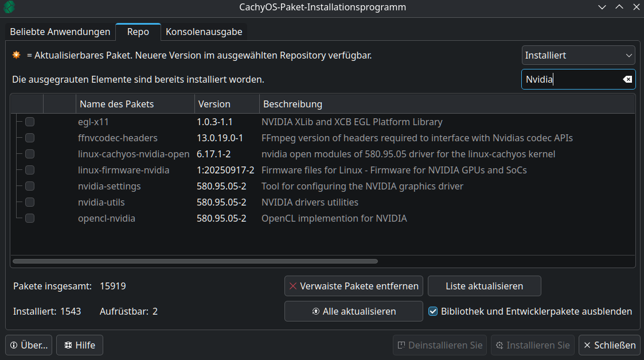This screenshot has width=644, height=360.
Task: Check the egl-x11 package checkbox
Action: [x=30, y=122]
